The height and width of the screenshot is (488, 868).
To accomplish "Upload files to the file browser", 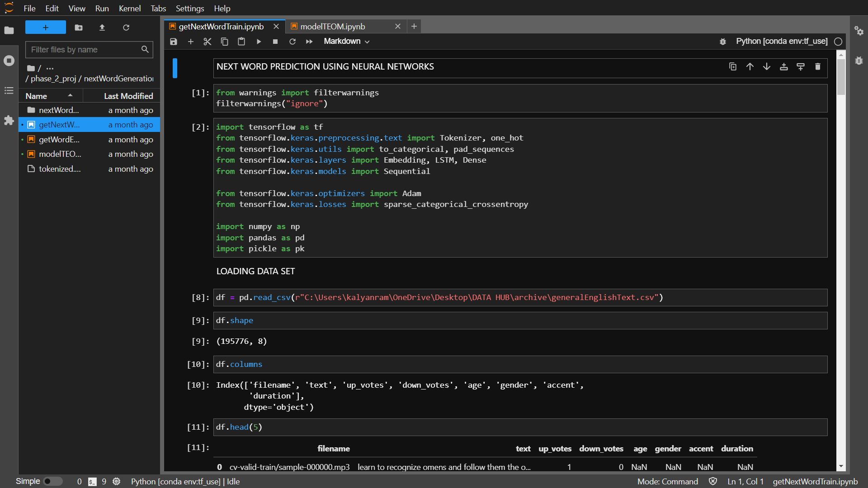I will tap(102, 28).
